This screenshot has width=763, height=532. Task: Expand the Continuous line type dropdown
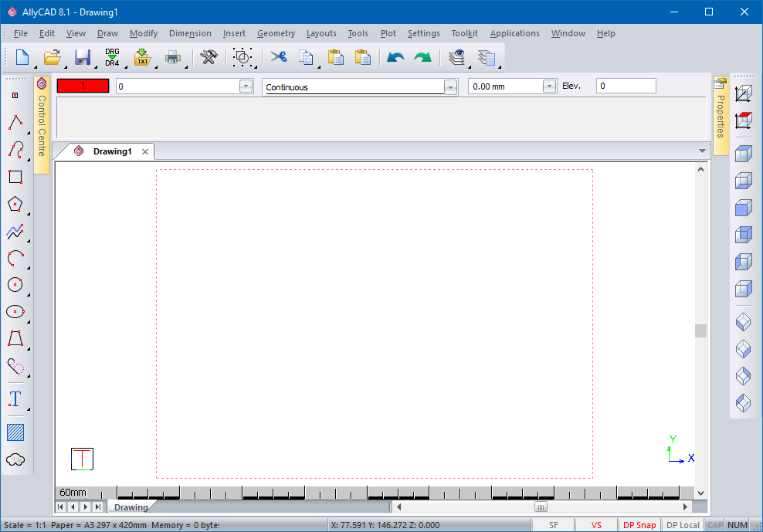pyautogui.click(x=450, y=87)
